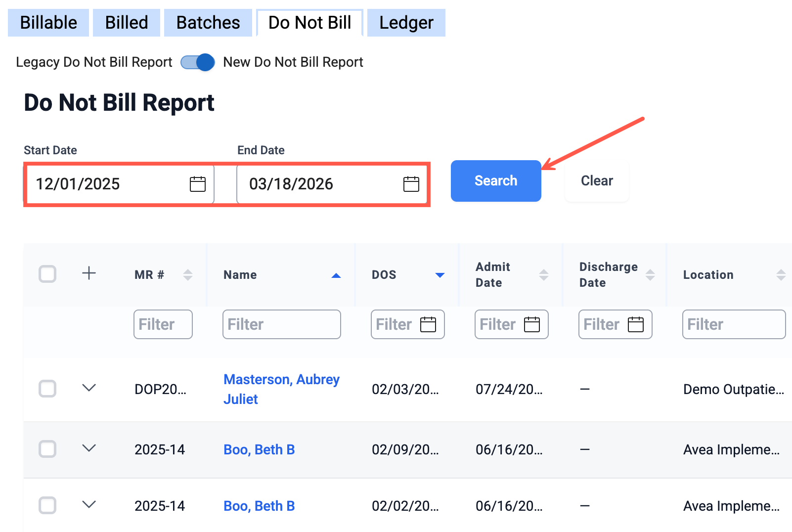Click the plus icon in table header
The height and width of the screenshot is (532, 792).
point(89,273)
